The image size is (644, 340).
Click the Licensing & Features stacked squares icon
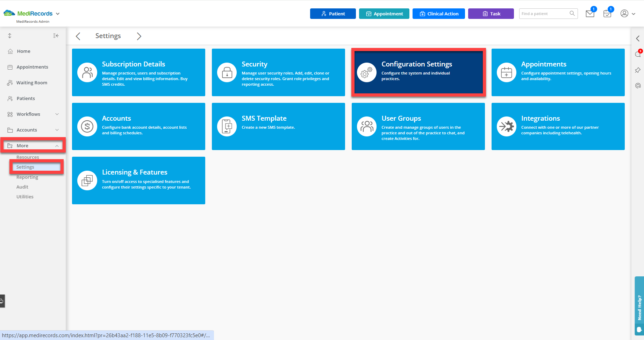pos(87,180)
